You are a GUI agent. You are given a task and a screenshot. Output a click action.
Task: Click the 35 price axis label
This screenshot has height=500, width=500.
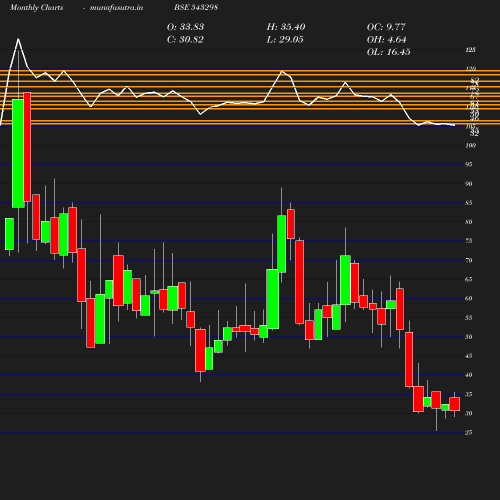[469, 395]
